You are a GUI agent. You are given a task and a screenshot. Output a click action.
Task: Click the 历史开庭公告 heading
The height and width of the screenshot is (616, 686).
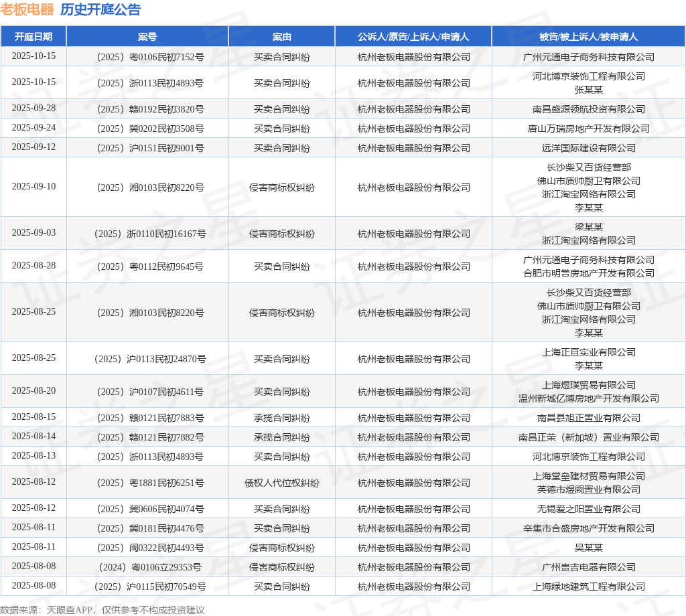coord(100,9)
